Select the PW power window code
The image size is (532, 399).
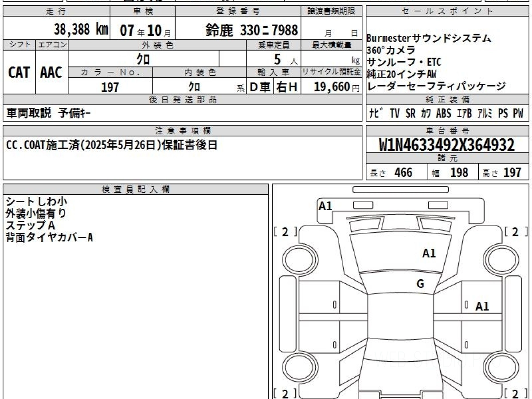click(x=518, y=113)
